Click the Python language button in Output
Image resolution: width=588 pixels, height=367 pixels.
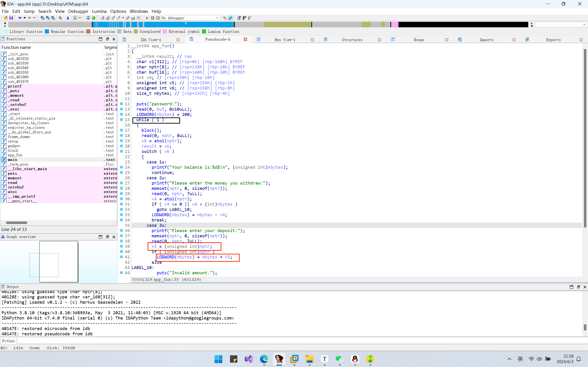coord(9,341)
